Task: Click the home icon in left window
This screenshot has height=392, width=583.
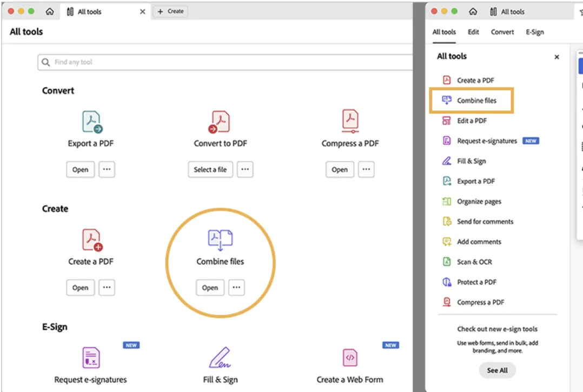Action: (49, 11)
